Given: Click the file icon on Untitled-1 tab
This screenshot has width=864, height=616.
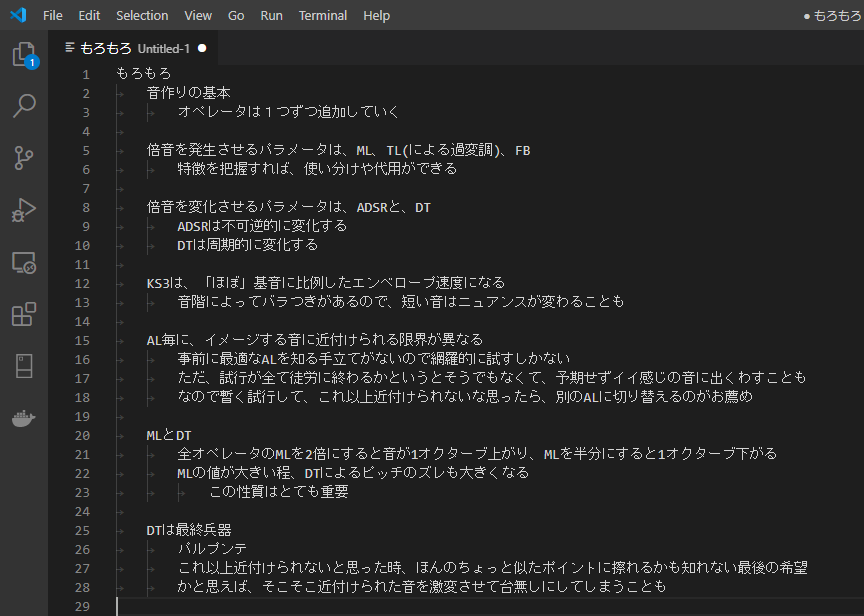Looking at the screenshot, I should click(70, 48).
